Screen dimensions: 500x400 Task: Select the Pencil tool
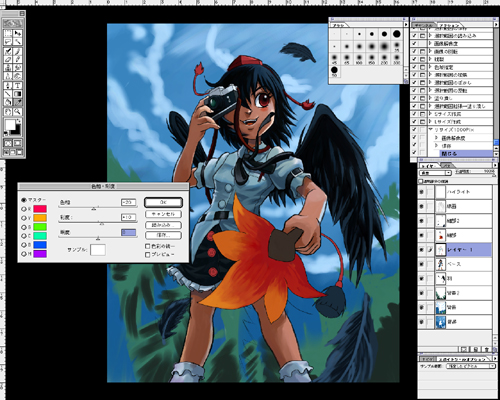coord(18,60)
